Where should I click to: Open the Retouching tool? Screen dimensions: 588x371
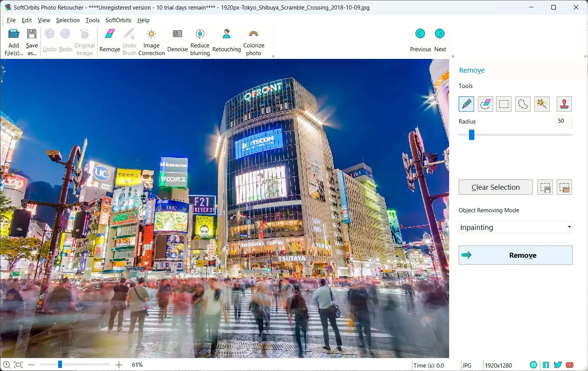click(226, 41)
